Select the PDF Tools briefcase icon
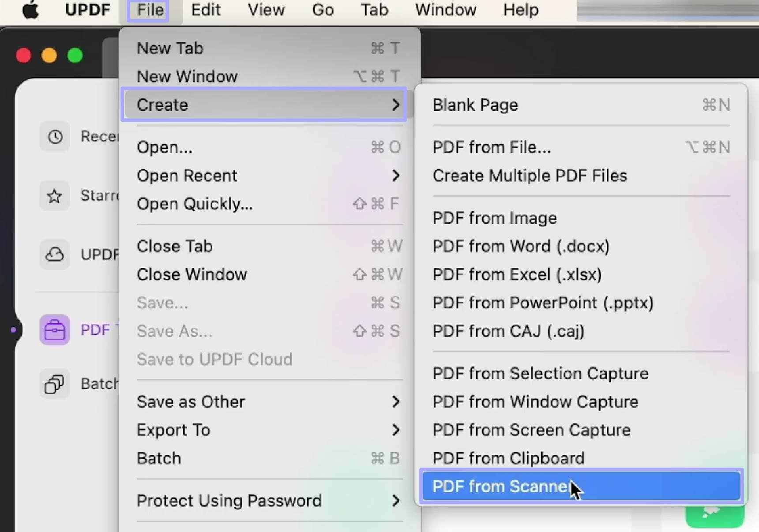The width and height of the screenshot is (759, 532). [54, 330]
